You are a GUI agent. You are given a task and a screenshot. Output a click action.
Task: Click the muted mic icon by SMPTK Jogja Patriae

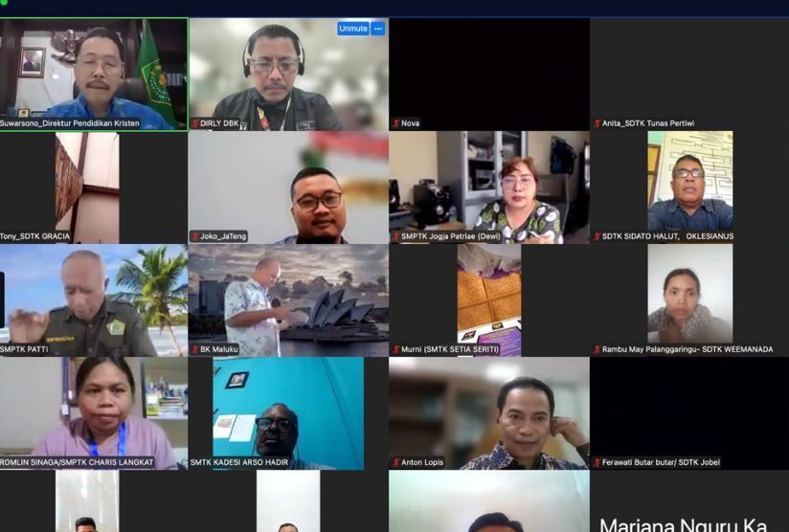395,236
